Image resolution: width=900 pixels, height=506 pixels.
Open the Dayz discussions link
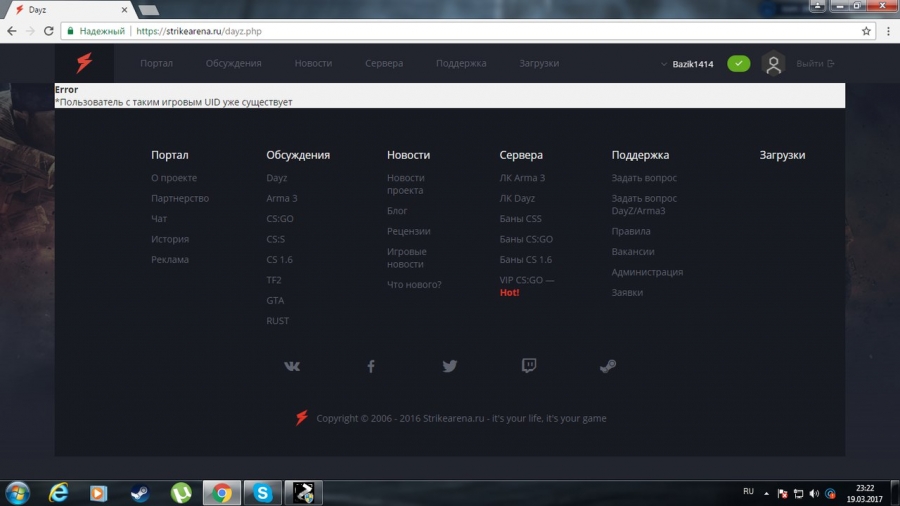click(277, 178)
